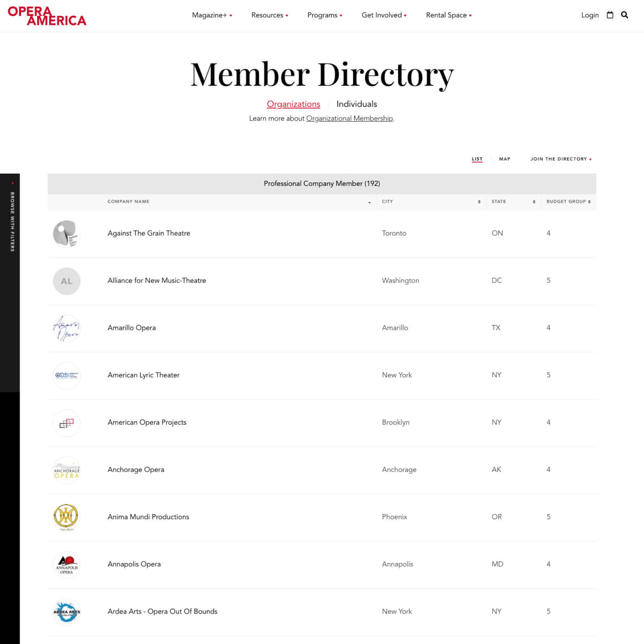
Task: Click the ON state cell
Action: click(497, 233)
